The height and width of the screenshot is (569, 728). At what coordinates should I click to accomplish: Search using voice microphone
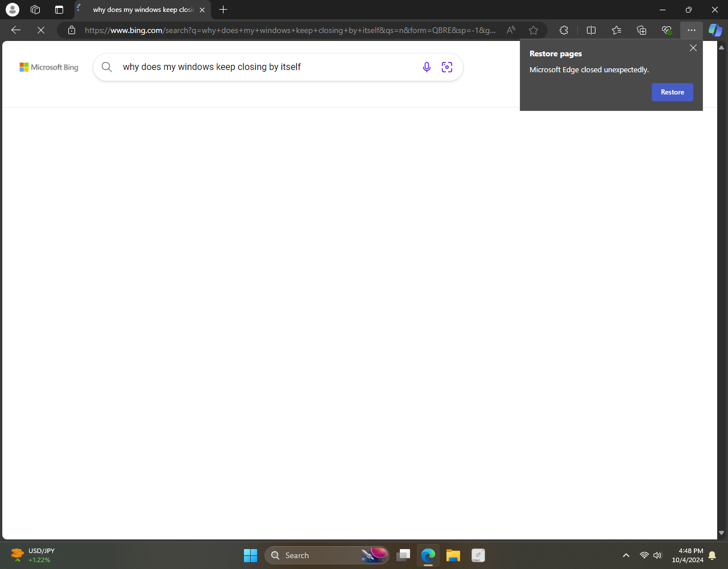coord(427,67)
